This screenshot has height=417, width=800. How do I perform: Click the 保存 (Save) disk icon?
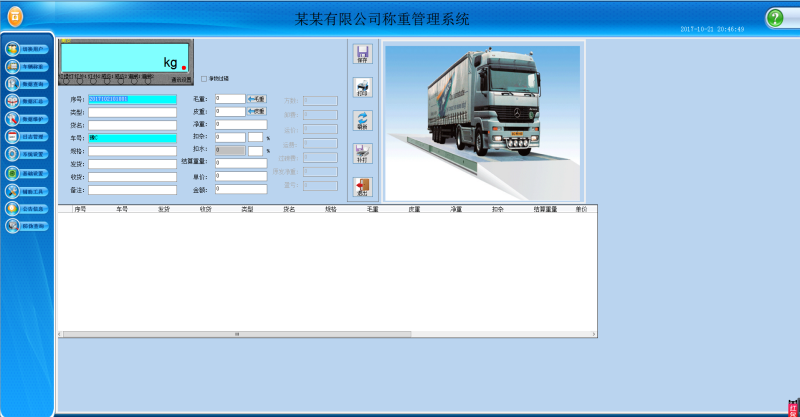click(362, 54)
